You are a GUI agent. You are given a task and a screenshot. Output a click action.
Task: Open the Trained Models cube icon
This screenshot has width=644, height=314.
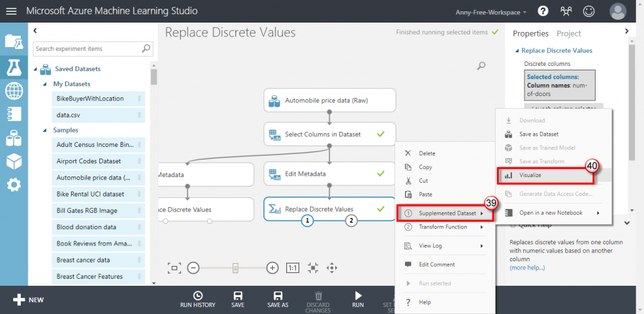click(14, 162)
